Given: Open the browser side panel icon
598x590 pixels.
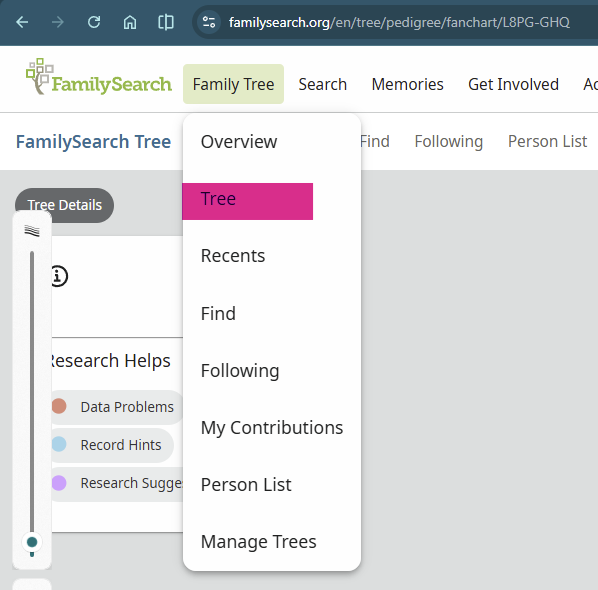Looking at the screenshot, I should click(166, 22).
